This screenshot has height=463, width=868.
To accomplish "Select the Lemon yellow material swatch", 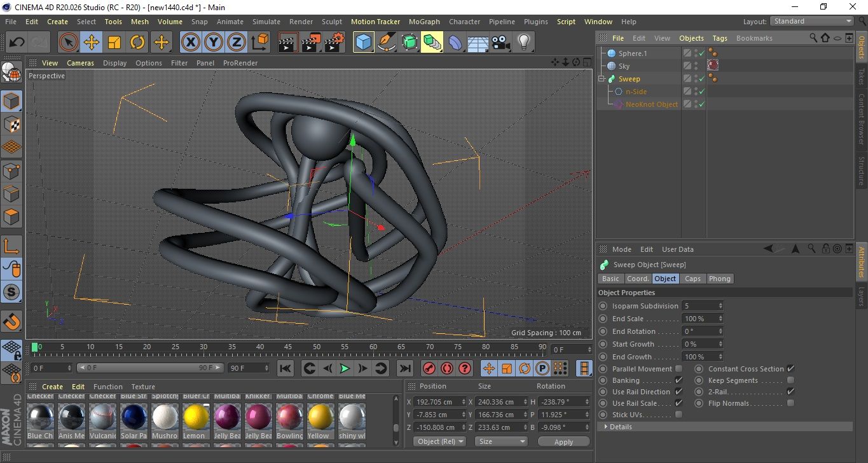I will pos(196,418).
